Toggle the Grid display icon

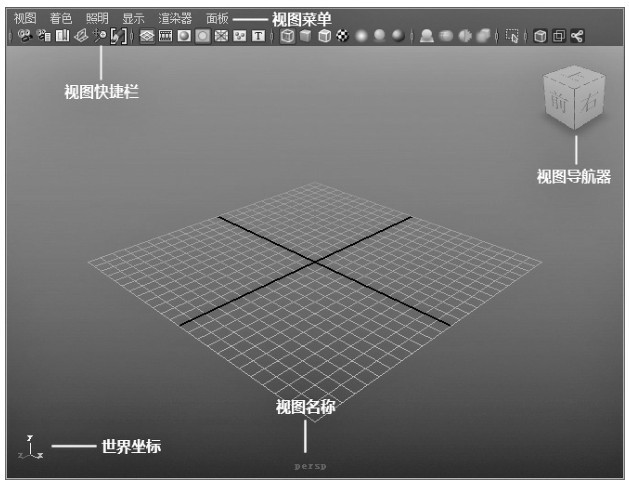point(147,36)
